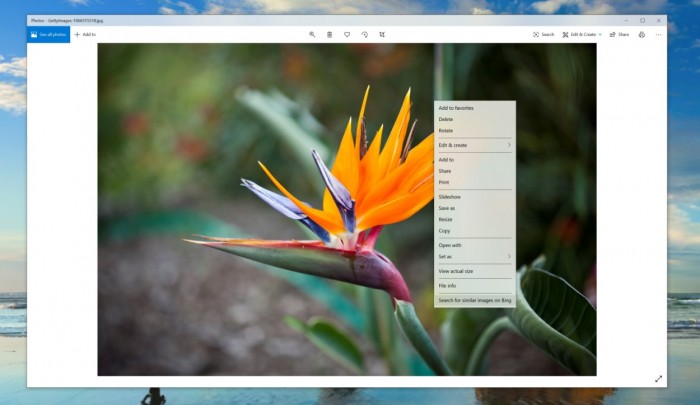This screenshot has width=700, height=405.
Task: Select Add to in context menu
Action: click(474, 159)
